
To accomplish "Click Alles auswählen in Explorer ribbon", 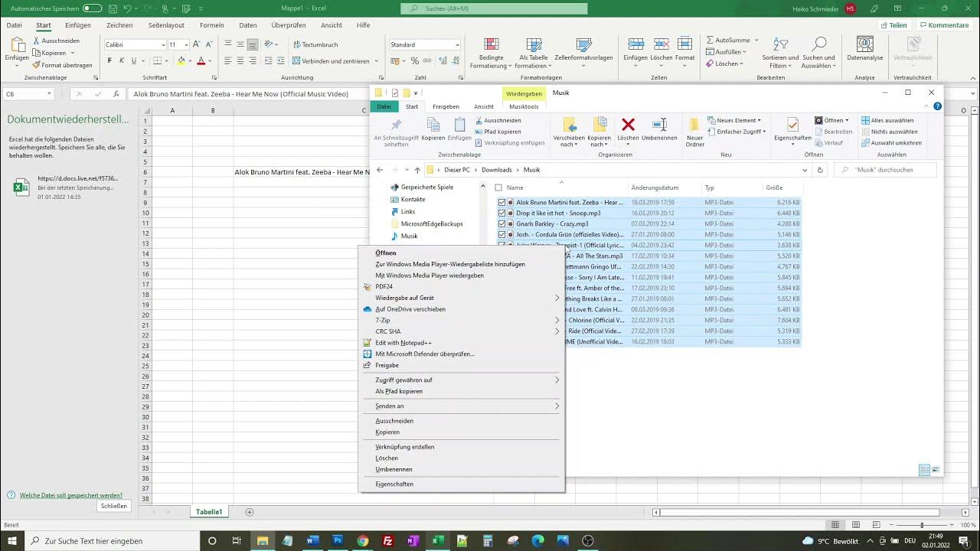I will [x=887, y=120].
